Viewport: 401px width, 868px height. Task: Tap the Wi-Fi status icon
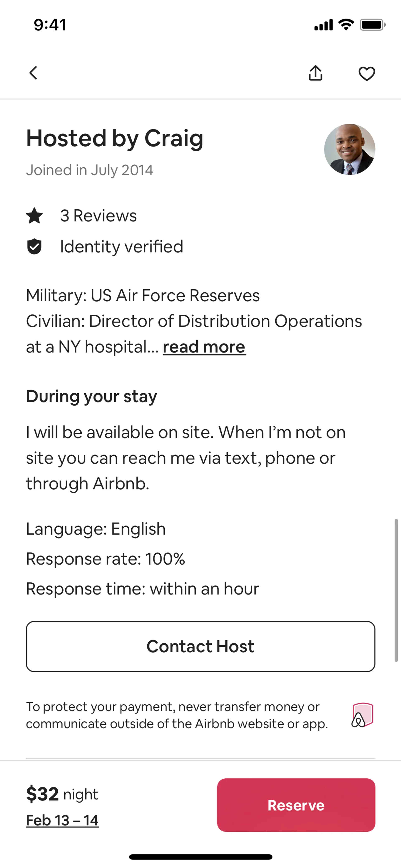point(346,25)
